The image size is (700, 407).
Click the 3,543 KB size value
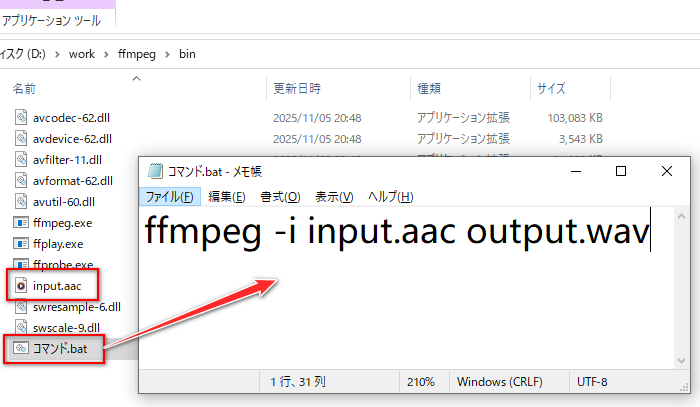(581, 139)
